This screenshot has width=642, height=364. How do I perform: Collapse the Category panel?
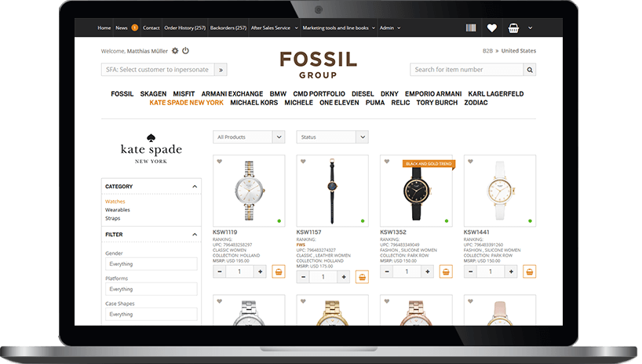pos(195,187)
